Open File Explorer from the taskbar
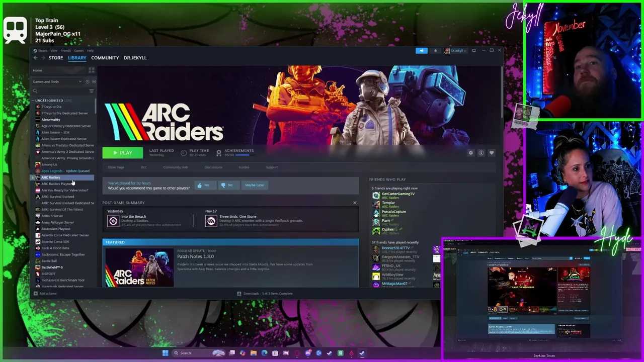 tap(254, 353)
